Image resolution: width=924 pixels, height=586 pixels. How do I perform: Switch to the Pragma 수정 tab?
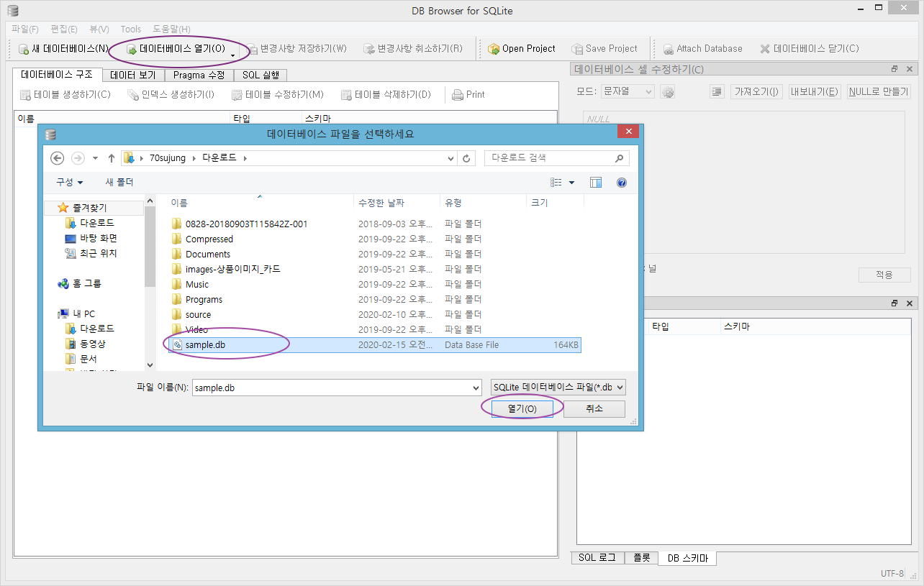pos(199,75)
